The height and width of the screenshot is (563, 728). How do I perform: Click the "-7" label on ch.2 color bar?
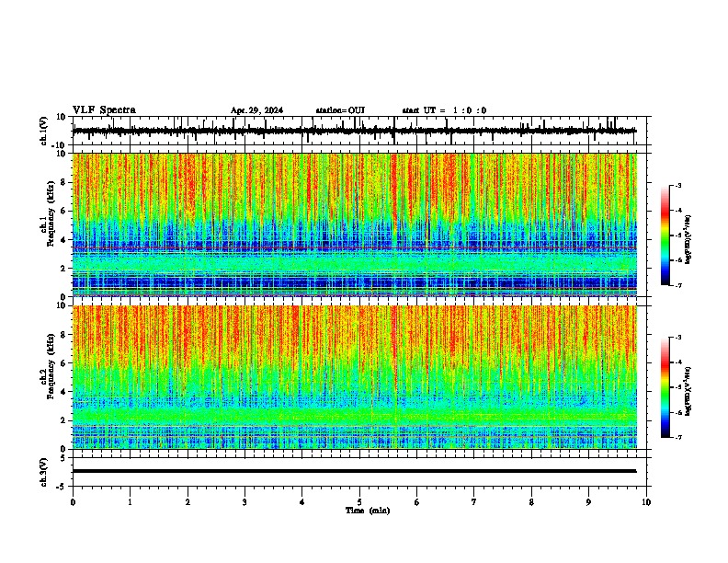(678, 437)
